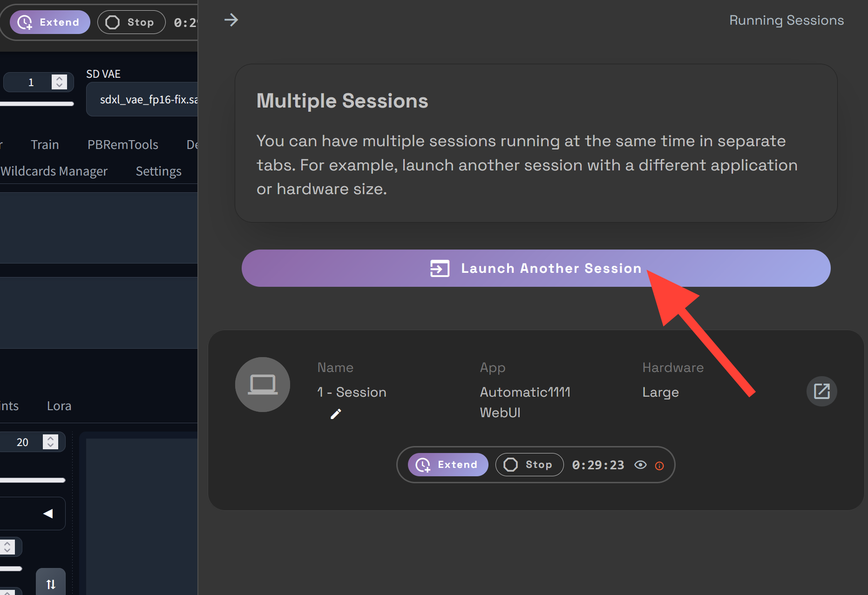
Task: Click the swap up-down arrows button
Action: (51, 584)
